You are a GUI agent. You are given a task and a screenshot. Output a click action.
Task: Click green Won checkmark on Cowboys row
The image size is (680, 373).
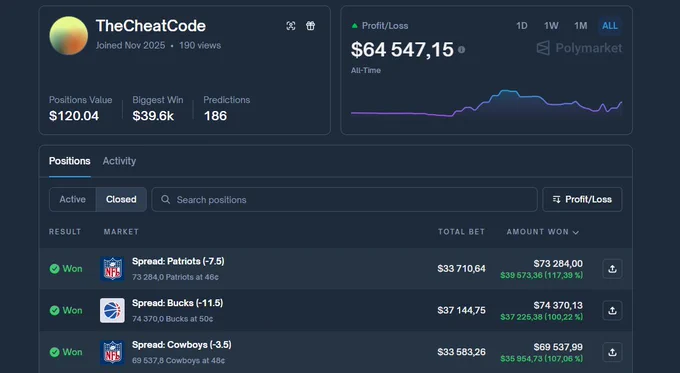click(x=54, y=352)
